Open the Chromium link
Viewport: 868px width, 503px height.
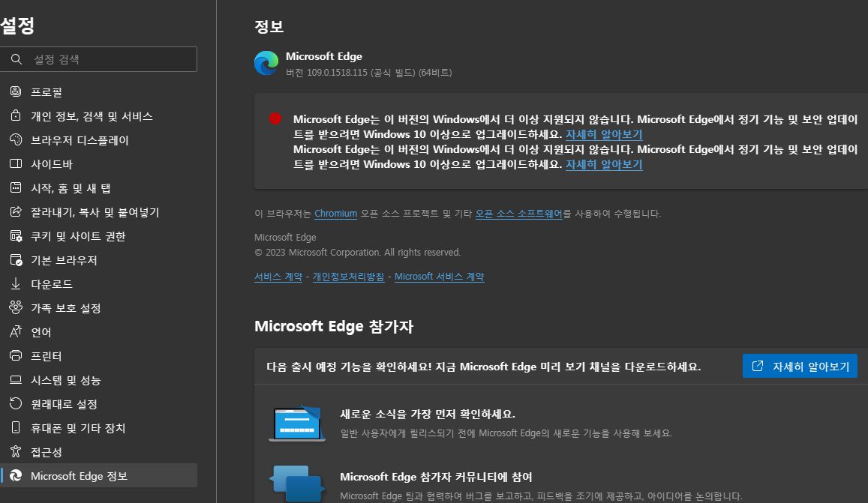point(335,213)
